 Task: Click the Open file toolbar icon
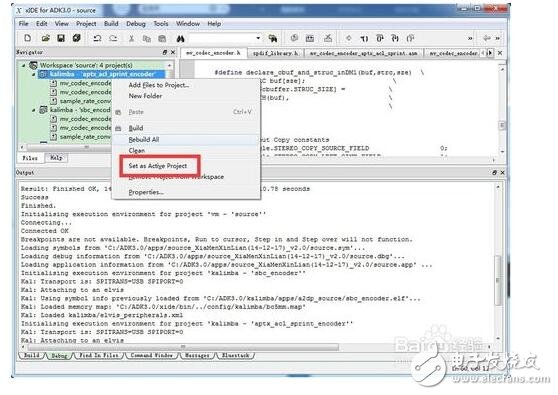[x=45, y=38]
